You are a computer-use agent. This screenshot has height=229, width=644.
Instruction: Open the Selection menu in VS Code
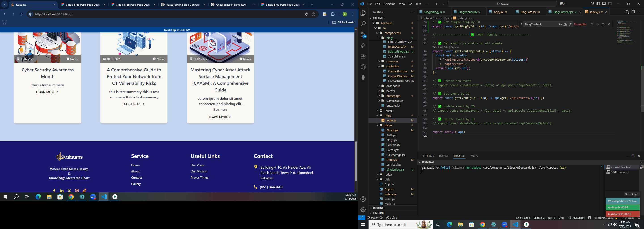390,4
